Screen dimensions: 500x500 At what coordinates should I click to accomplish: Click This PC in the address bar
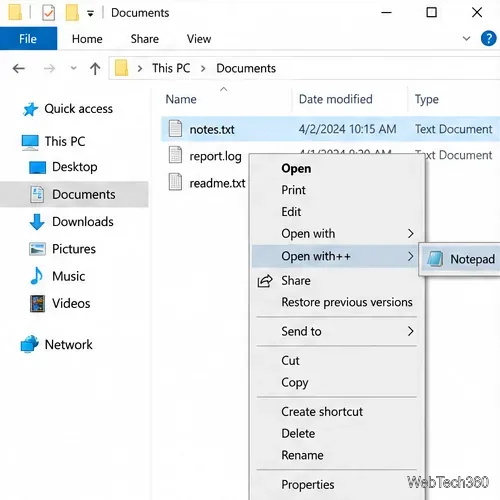click(x=171, y=68)
